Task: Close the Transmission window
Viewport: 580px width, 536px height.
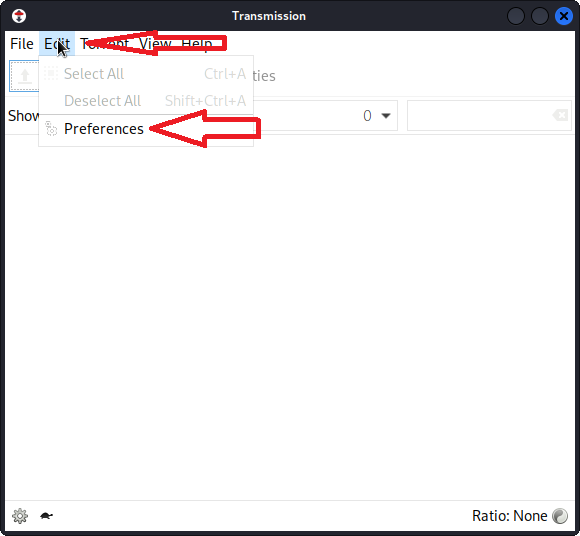Action: [564, 16]
